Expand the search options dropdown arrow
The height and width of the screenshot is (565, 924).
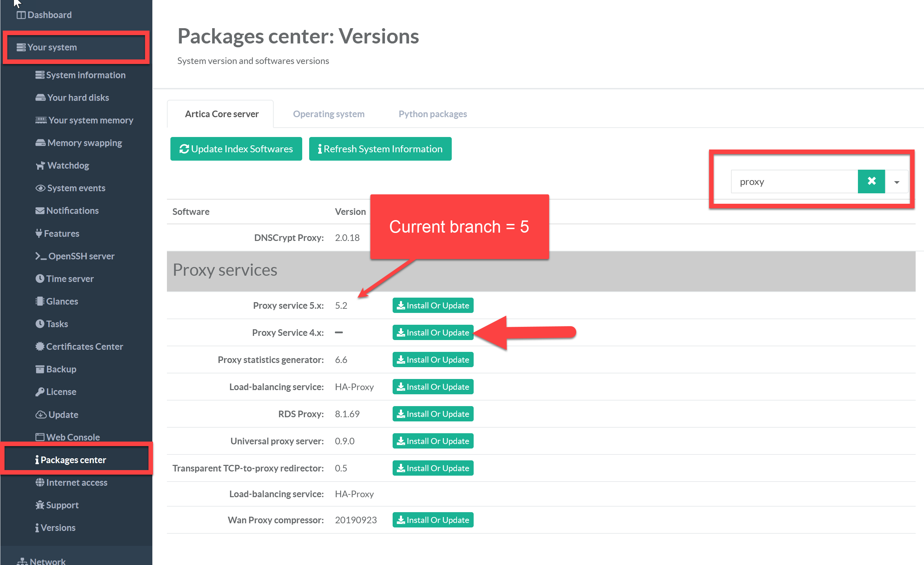pyautogui.click(x=896, y=182)
